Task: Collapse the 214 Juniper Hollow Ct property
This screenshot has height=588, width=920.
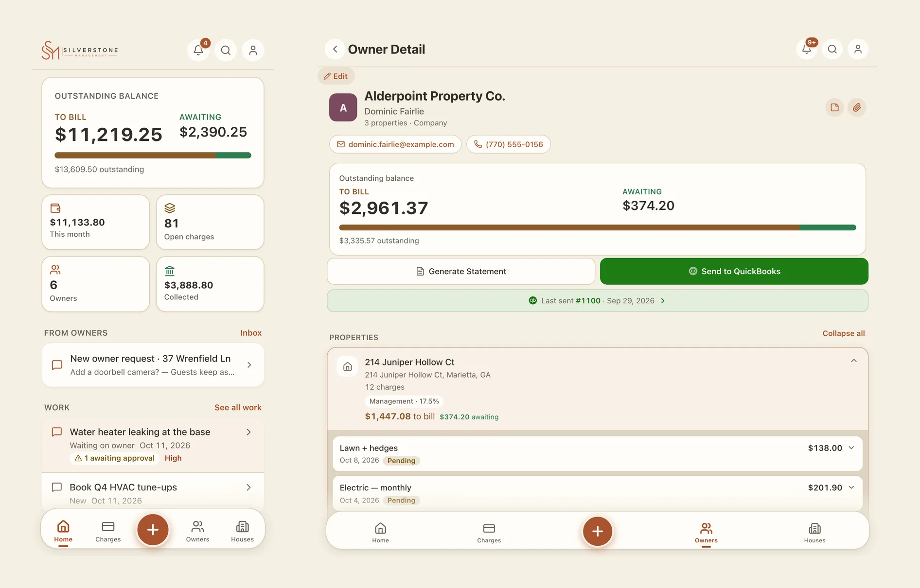Action: 854,361
